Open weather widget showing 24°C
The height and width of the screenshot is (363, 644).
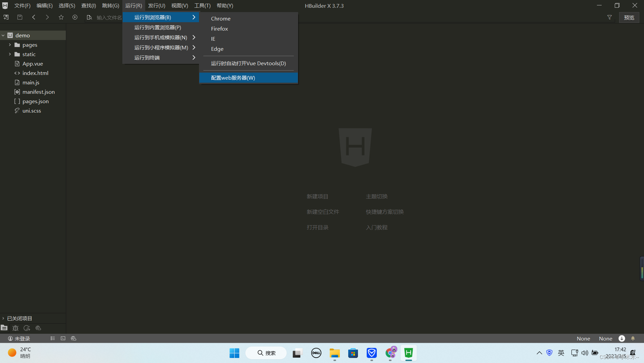[x=19, y=353]
